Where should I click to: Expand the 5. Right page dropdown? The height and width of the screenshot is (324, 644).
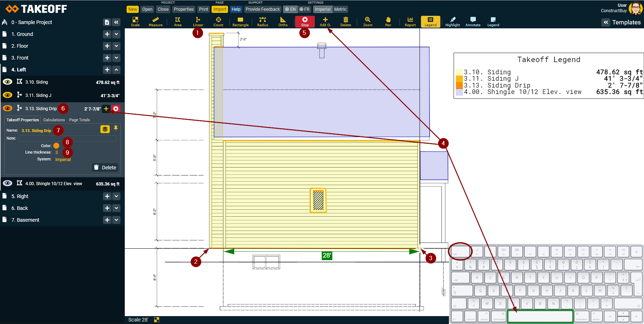[x=117, y=196]
